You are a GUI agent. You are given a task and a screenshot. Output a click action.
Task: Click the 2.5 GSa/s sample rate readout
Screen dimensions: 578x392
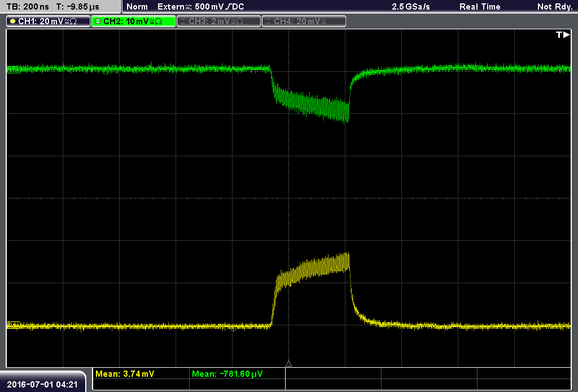coord(411,7)
